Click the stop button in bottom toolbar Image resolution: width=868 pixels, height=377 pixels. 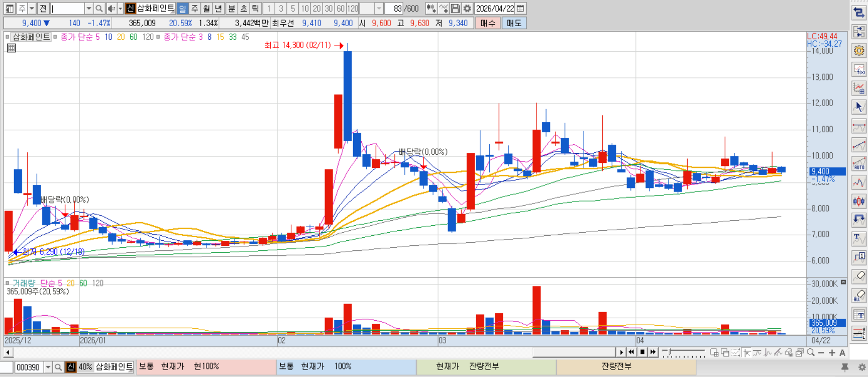[642, 352]
